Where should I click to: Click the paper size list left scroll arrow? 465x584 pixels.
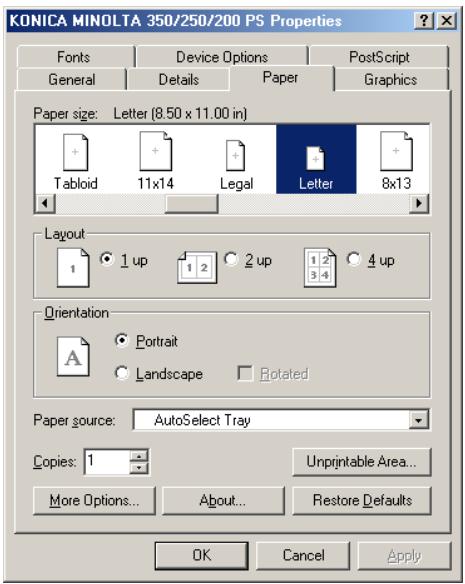(x=45, y=204)
